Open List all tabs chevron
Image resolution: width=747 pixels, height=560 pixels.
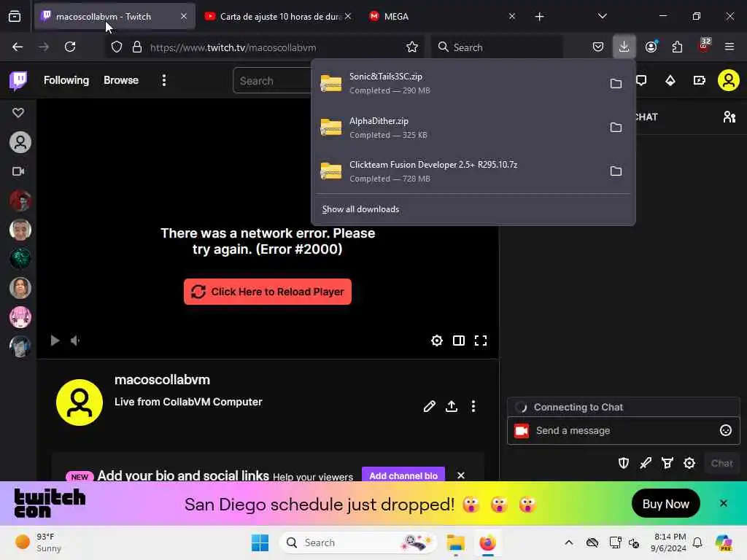click(x=603, y=16)
